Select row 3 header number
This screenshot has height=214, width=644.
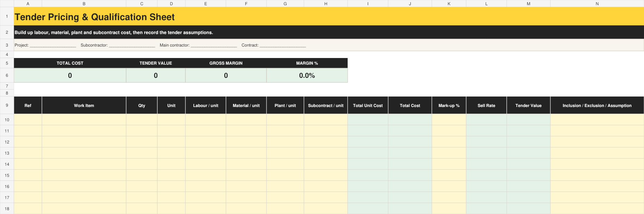click(7, 45)
